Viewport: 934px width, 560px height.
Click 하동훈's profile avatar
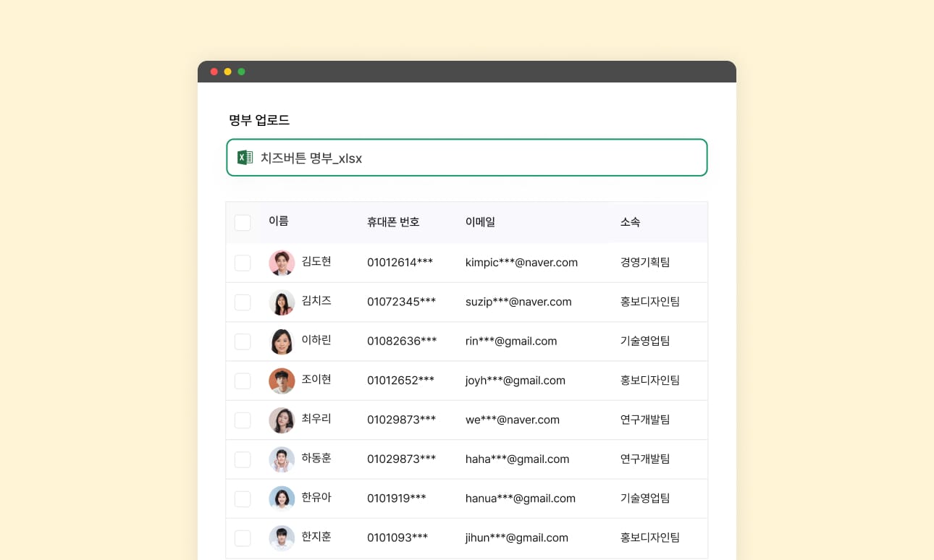(x=282, y=459)
